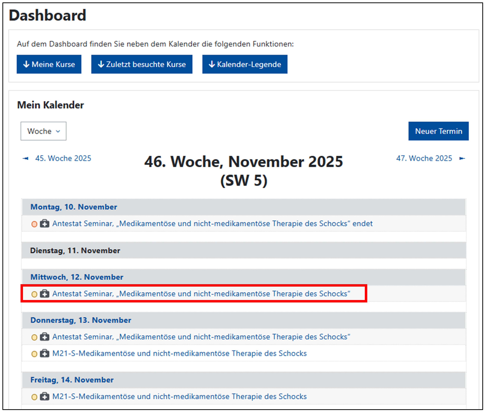Viewport: 504px width, 420px height.
Task: Click yellow circle marker on Wednesday's event
Action: [x=34, y=294]
